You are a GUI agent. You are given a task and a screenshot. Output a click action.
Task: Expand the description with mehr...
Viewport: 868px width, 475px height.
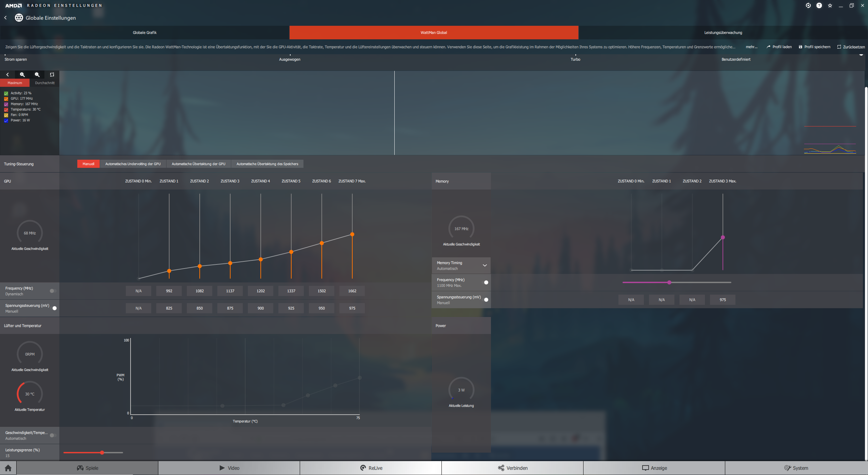point(751,47)
